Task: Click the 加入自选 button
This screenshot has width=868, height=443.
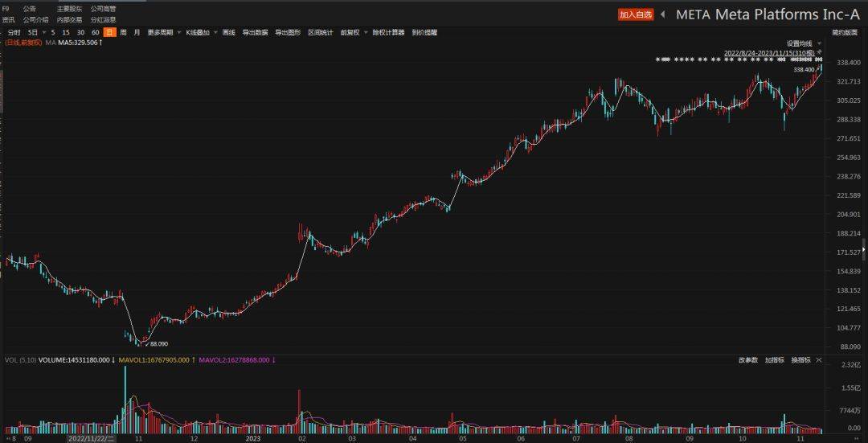Action: (636, 14)
